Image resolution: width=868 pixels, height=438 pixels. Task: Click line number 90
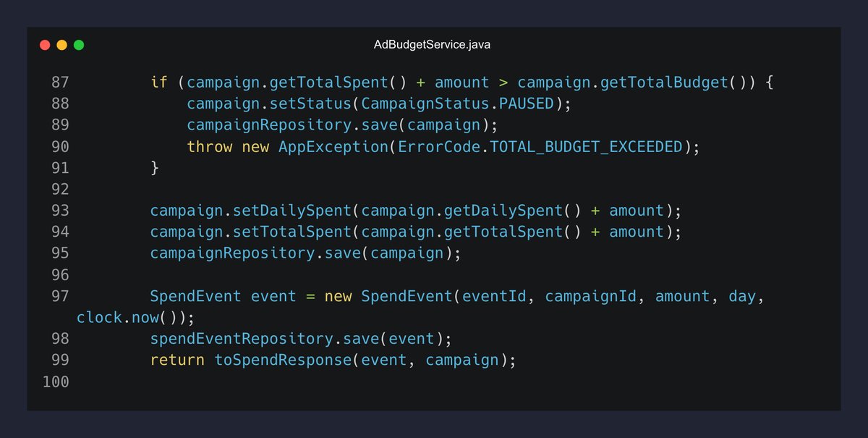[60, 146]
